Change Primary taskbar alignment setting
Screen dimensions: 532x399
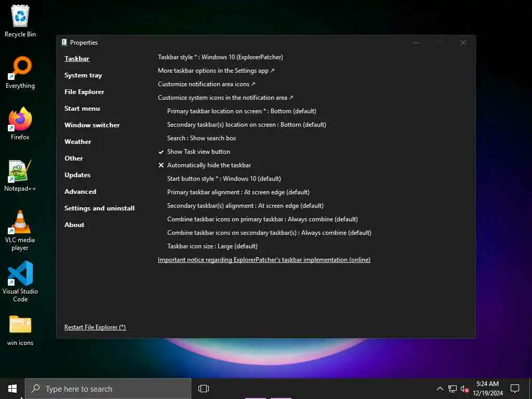pyautogui.click(x=238, y=192)
